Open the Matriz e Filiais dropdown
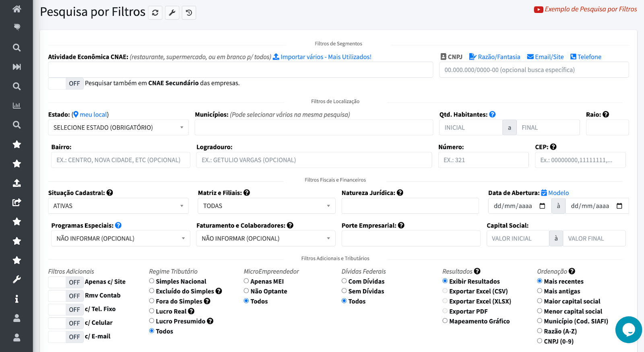This screenshot has height=352, width=644. (x=266, y=206)
